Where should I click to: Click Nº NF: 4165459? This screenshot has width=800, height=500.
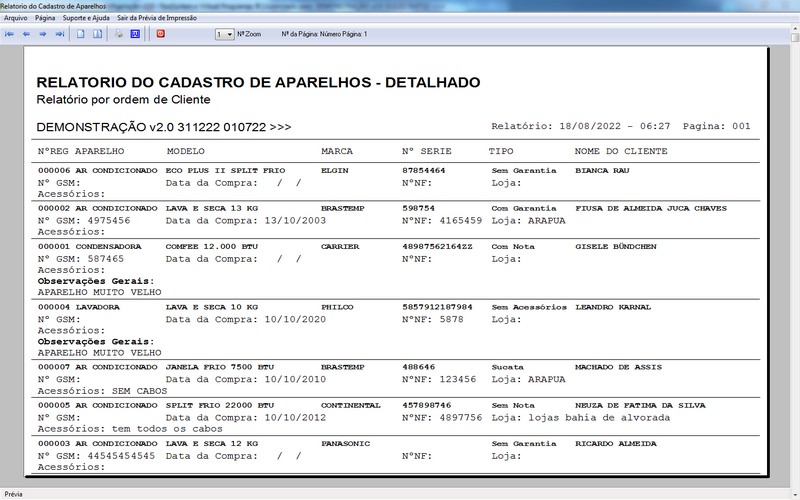pyautogui.click(x=442, y=221)
